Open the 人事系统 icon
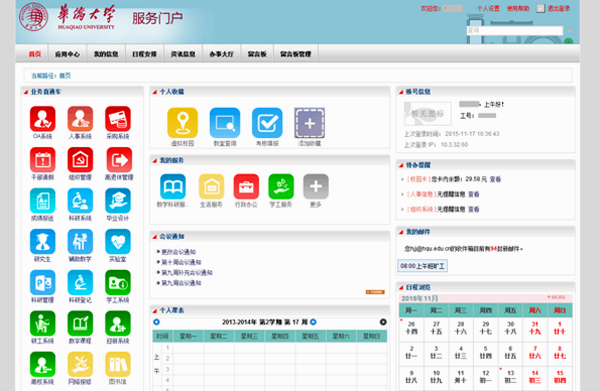This screenshot has height=391, width=600. click(x=80, y=119)
